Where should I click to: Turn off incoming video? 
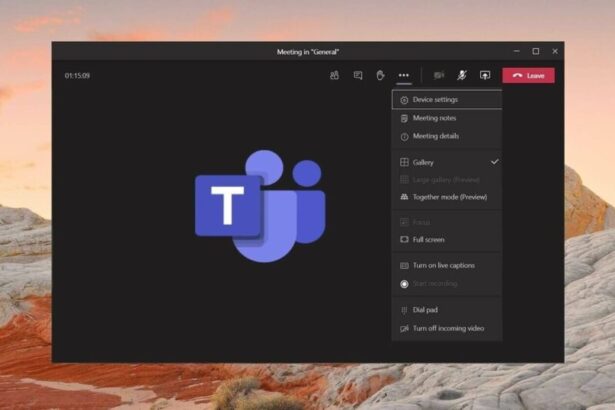pyautogui.click(x=447, y=328)
